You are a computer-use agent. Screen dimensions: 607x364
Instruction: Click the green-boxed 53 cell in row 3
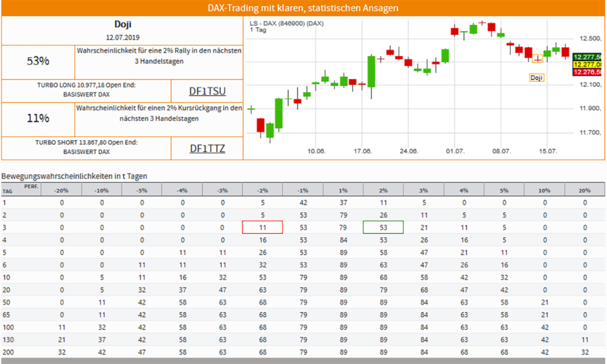point(384,227)
